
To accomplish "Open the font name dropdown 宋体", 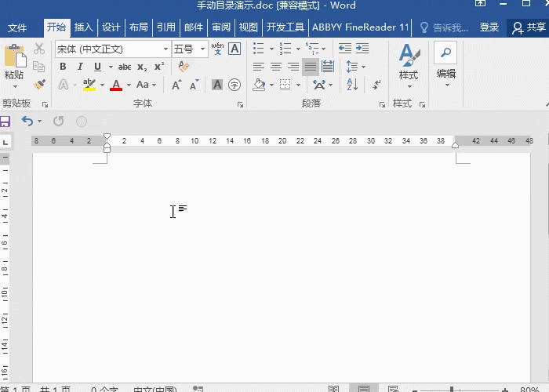I will [165, 49].
